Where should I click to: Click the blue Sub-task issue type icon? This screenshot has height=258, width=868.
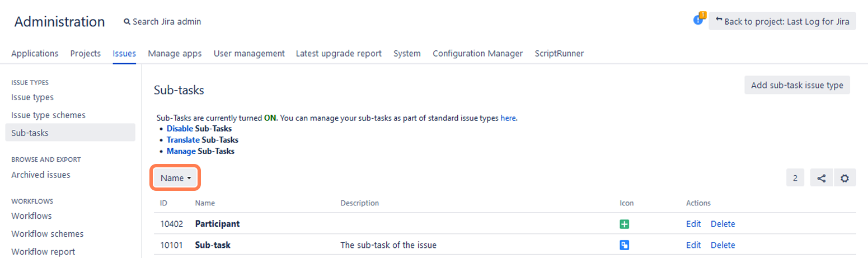625,245
